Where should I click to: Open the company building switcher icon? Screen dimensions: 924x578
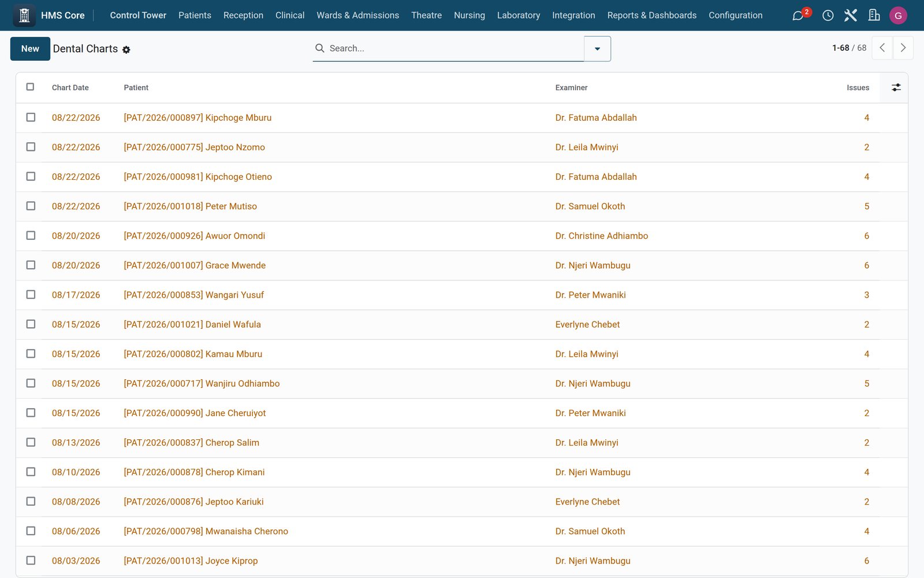coord(874,16)
